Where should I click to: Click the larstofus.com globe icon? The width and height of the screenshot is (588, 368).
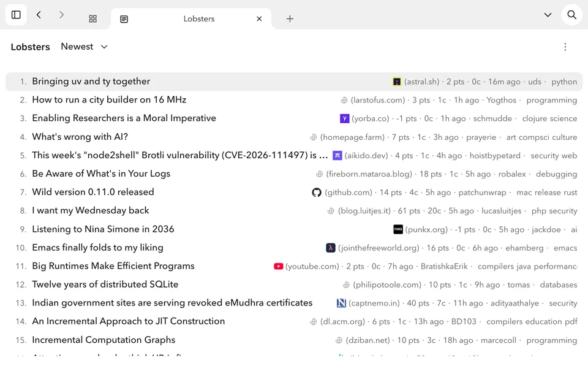344,100
